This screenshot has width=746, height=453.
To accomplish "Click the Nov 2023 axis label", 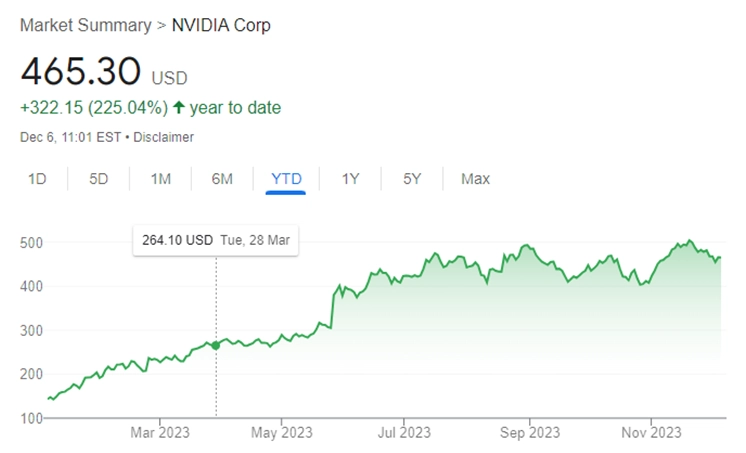I will (651, 433).
